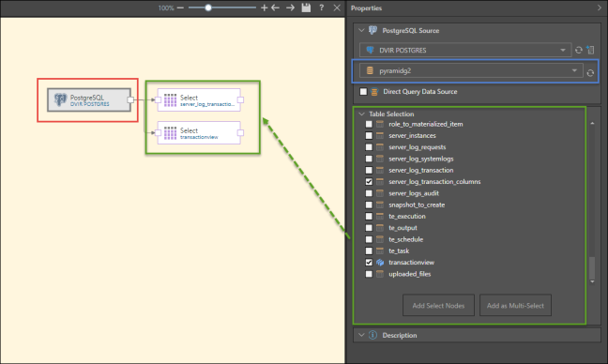Click the Direct Query database icon
The image size is (608, 364).
(374, 92)
